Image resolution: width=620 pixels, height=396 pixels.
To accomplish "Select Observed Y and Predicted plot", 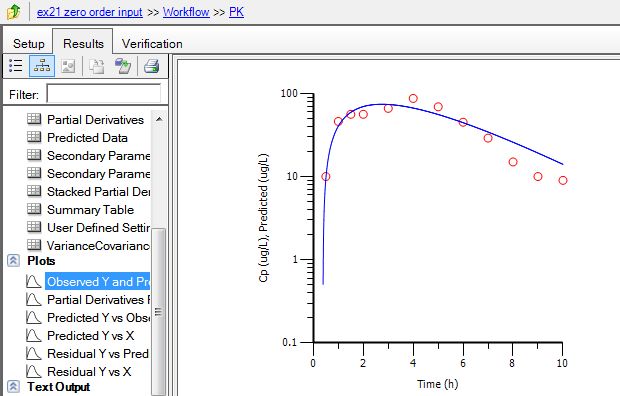I will (x=98, y=282).
